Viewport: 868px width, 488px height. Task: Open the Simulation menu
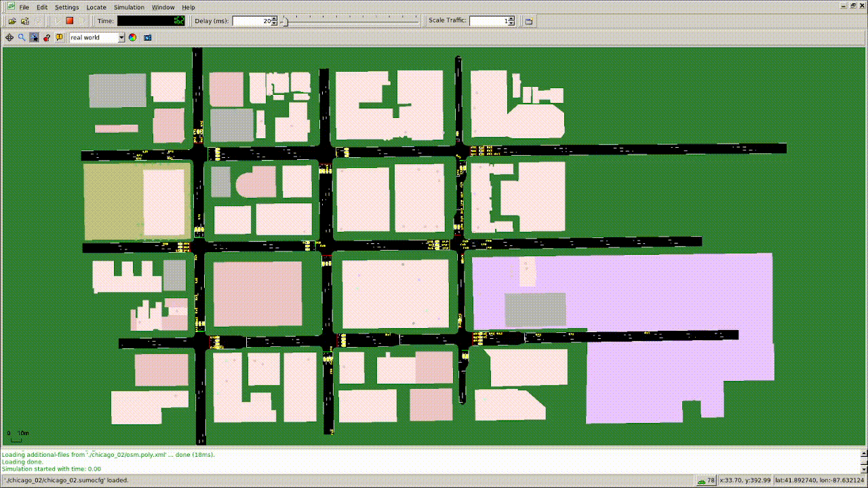(129, 7)
